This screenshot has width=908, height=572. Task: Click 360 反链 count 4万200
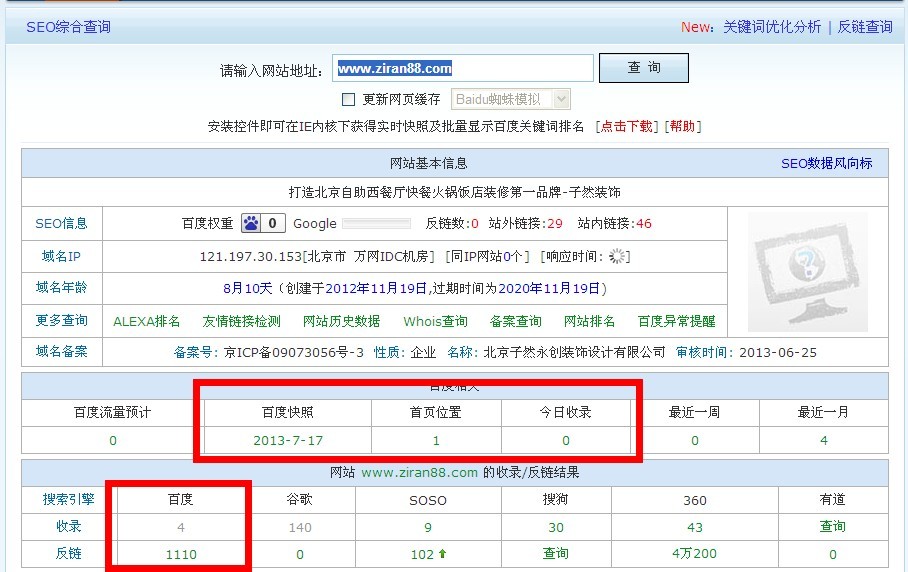tap(694, 554)
